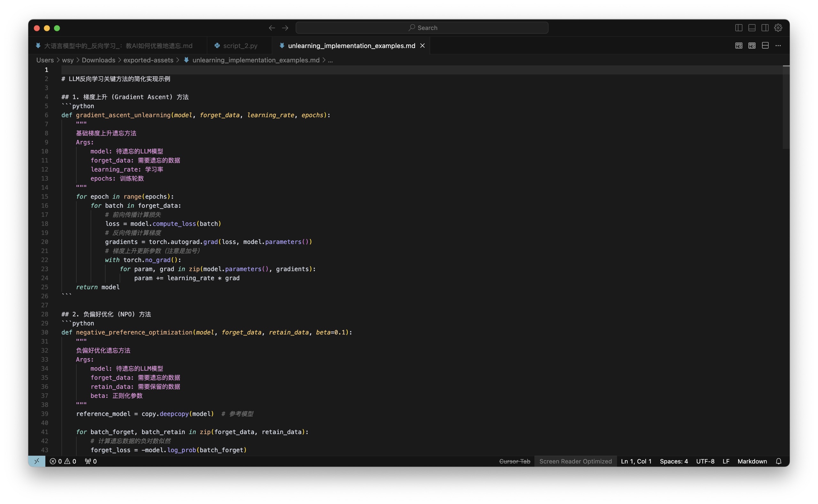The width and height of the screenshot is (818, 504).
Task: Switch to the script_2.py tab
Action: pos(236,46)
